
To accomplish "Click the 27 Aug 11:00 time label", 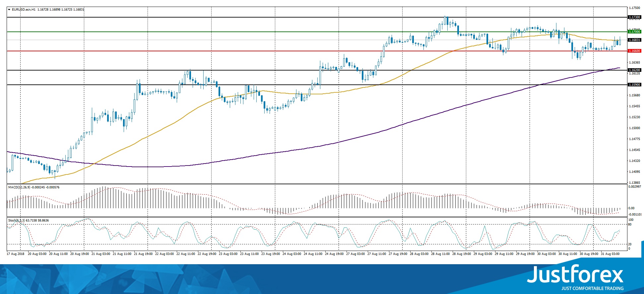I will click(377, 254).
